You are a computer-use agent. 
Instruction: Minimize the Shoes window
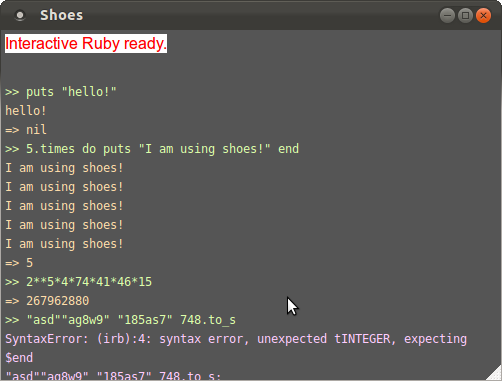point(447,15)
